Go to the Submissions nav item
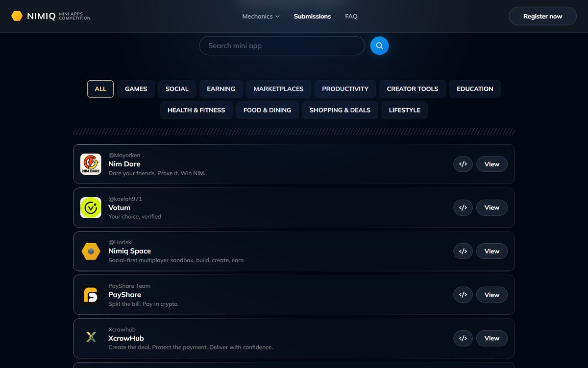 click(312, 16)
